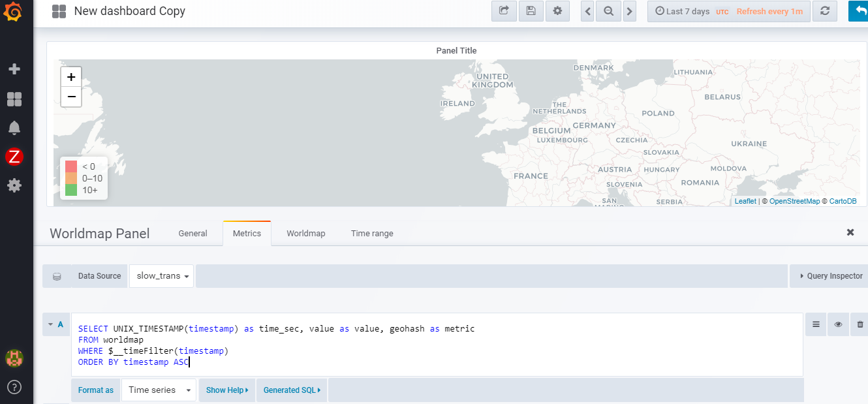Delete query A with the trash icon

click(861, 324)
